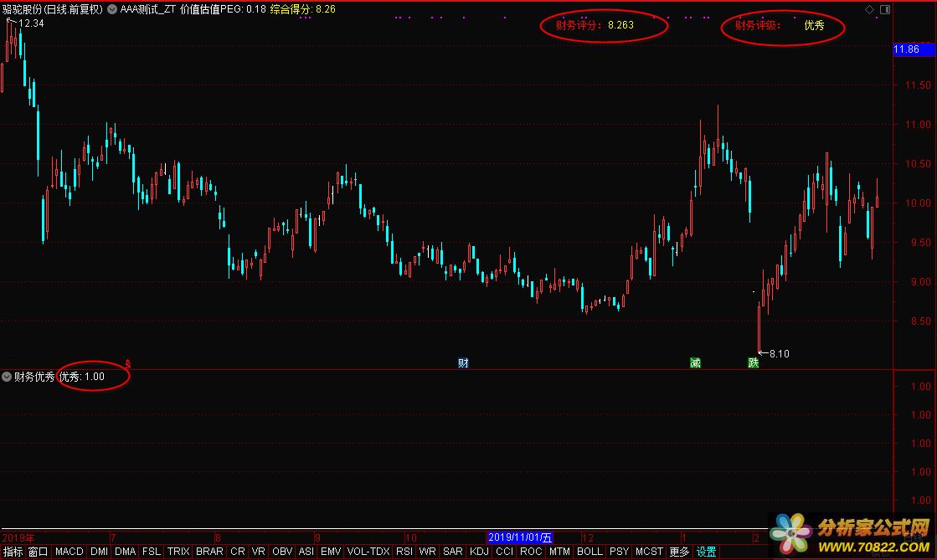This screenshot has width=937, height=560.
Task: Click the 财务评级 优秀 rating text
Action: pyautogui.click(x=780, y=25)
